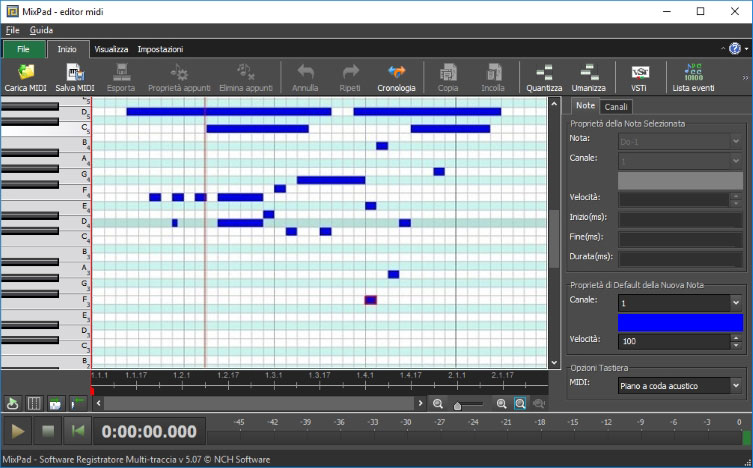Click the Inizio(ms) field
Viewport: 753px width, 468px height.
pos(680,219)
